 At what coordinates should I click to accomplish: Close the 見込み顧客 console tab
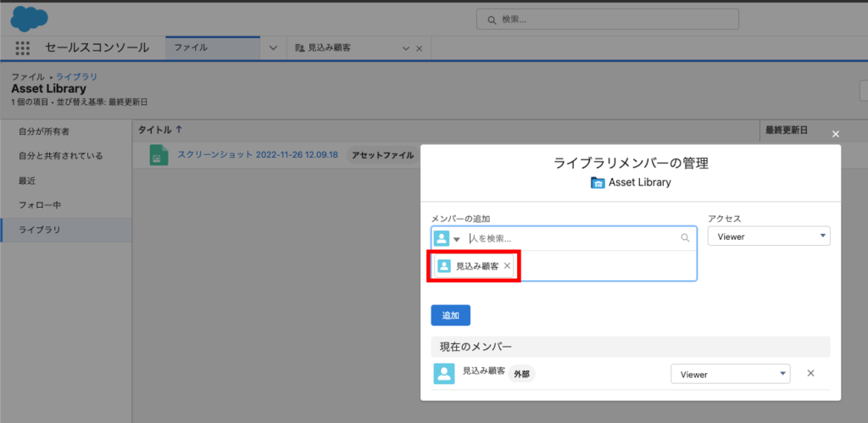click(418, 48)
